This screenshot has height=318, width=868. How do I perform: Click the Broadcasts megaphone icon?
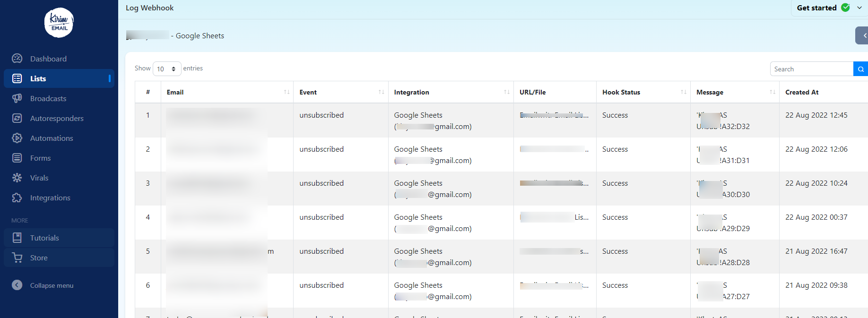click(x=17, y=98)
